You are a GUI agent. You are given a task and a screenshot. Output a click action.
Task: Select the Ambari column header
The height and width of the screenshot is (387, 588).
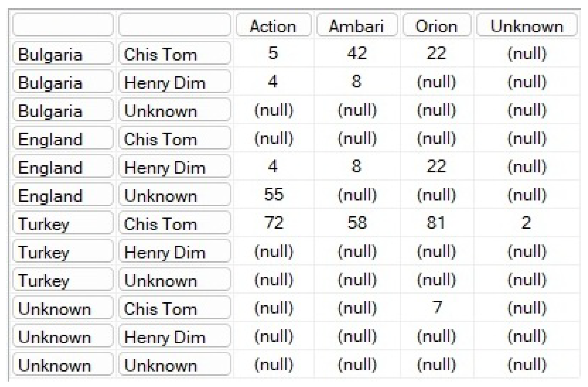[357, 25]
